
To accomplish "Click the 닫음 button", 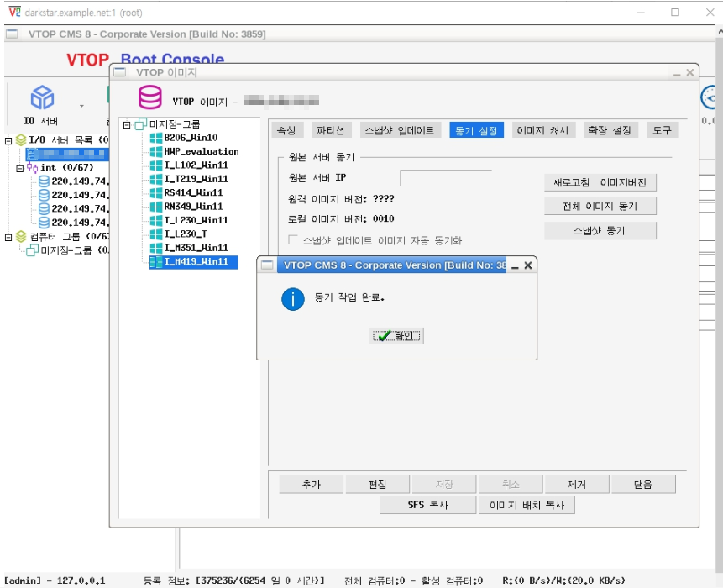I will pos(643,484).
